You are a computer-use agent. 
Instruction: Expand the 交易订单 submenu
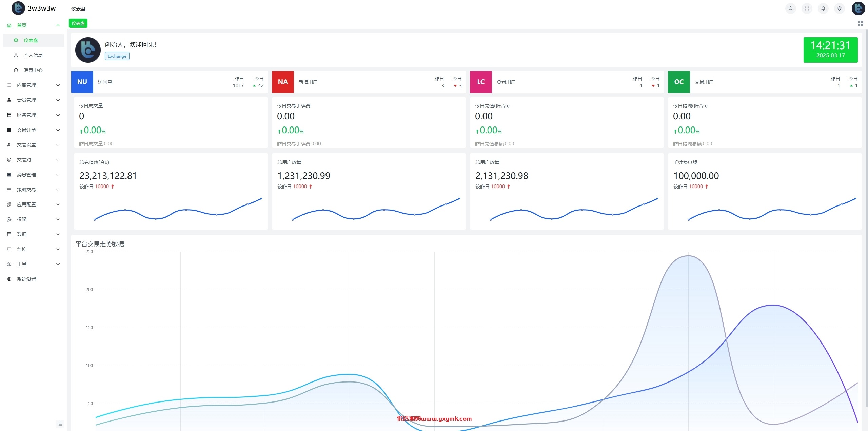coord(34,130)
